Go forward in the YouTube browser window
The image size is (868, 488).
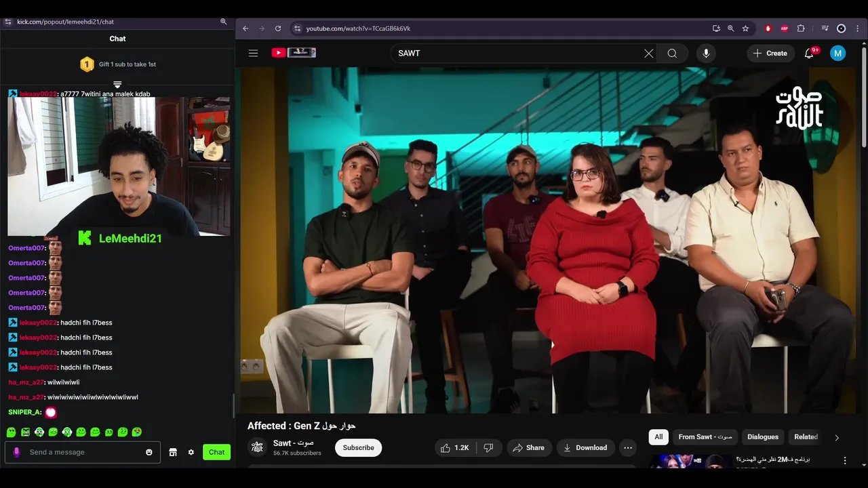tap(262, 28)
